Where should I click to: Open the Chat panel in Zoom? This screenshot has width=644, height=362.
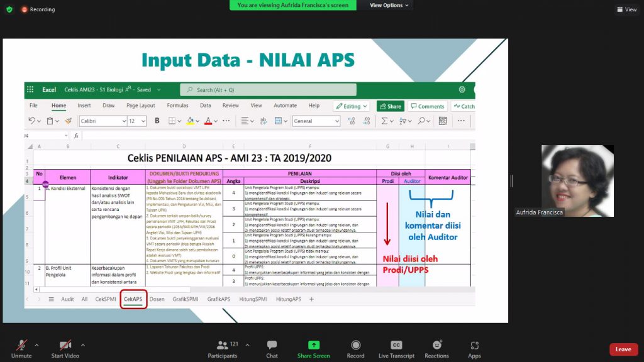[272, 349]
